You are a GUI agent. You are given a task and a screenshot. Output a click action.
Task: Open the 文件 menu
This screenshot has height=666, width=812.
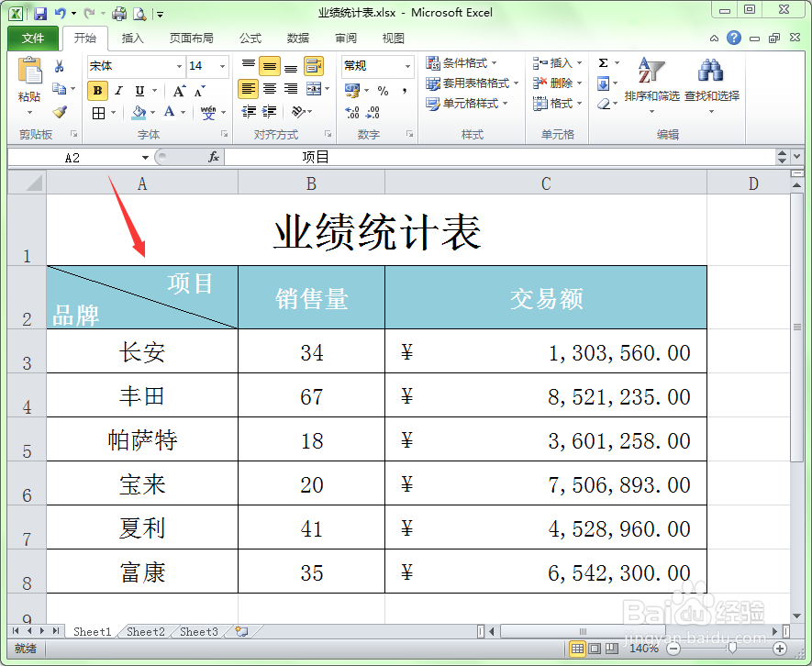33,39
